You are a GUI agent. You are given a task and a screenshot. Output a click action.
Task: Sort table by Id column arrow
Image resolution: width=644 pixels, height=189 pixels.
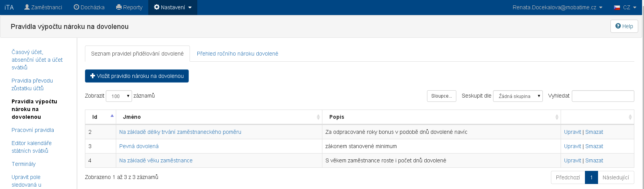112,116
